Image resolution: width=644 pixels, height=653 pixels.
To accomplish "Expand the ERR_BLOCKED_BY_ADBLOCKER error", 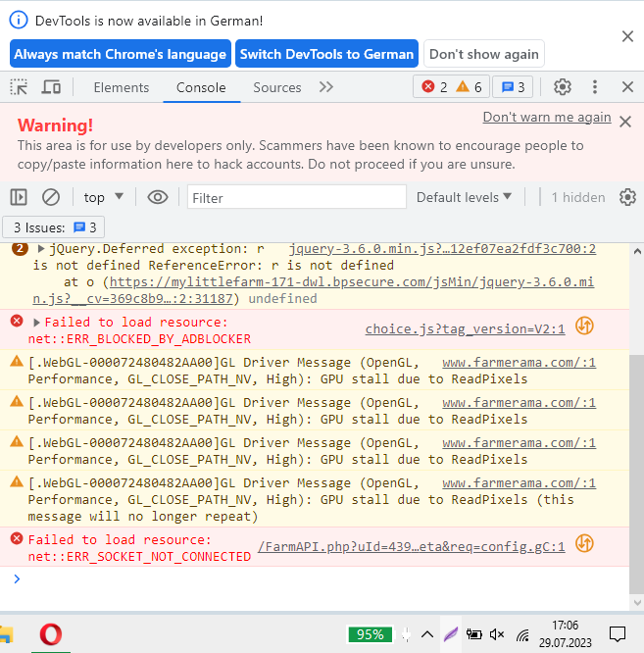I will click(x=36, y=323).
